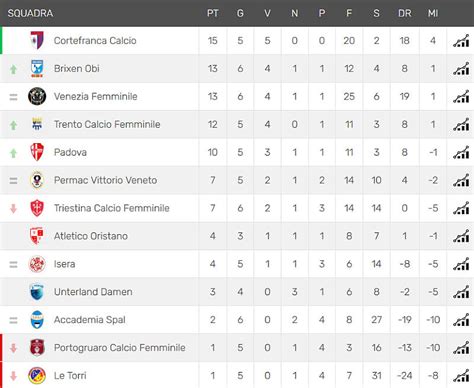Open the Permac Vittorio Veneto team page
Image resolution: width=474 pixels, height=388 pixels.
(x=105, y=180)
